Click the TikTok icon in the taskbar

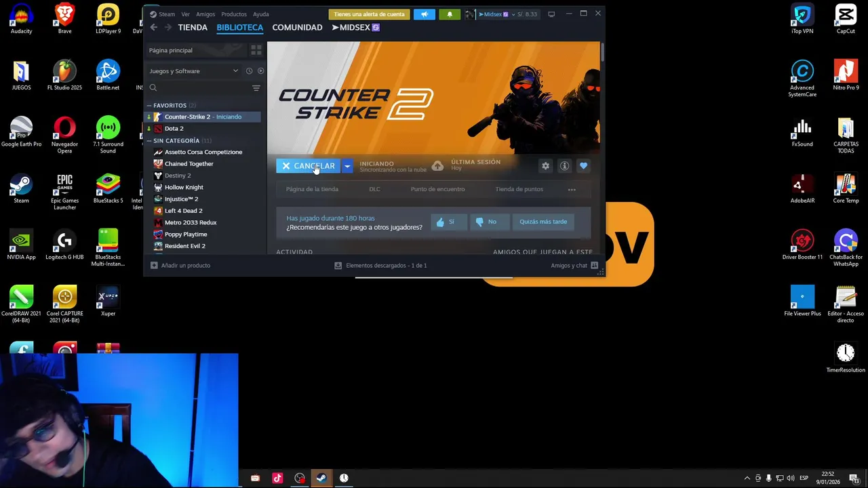coord(277,478)
